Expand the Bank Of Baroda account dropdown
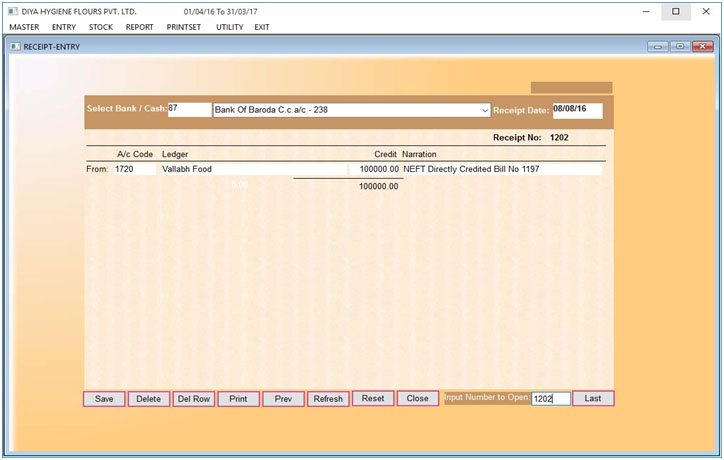The width and height of the screenshot is (724, 460). [x=486, y=110]
